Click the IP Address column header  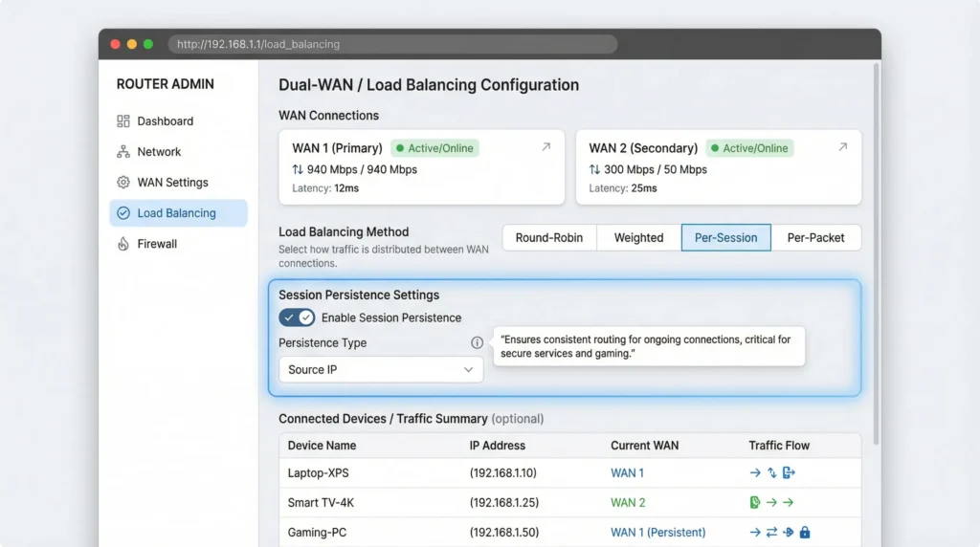click(x=498, y=446)
